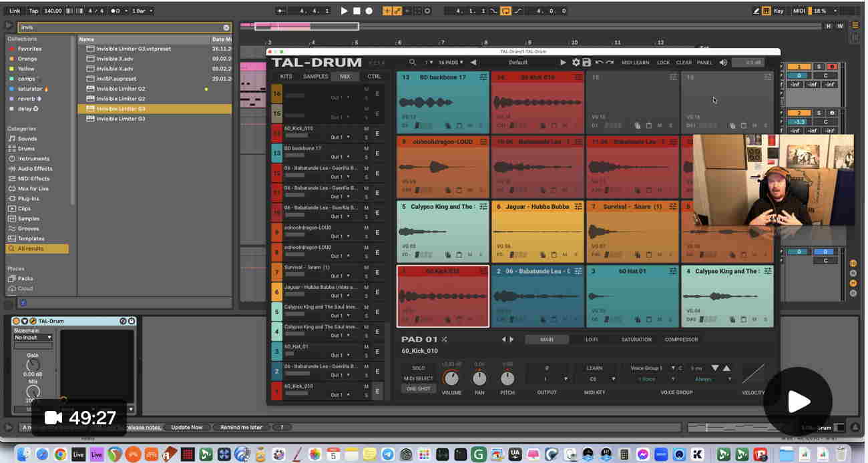Clear the browser search field
The image size is (868, 463).
(226, 27)
